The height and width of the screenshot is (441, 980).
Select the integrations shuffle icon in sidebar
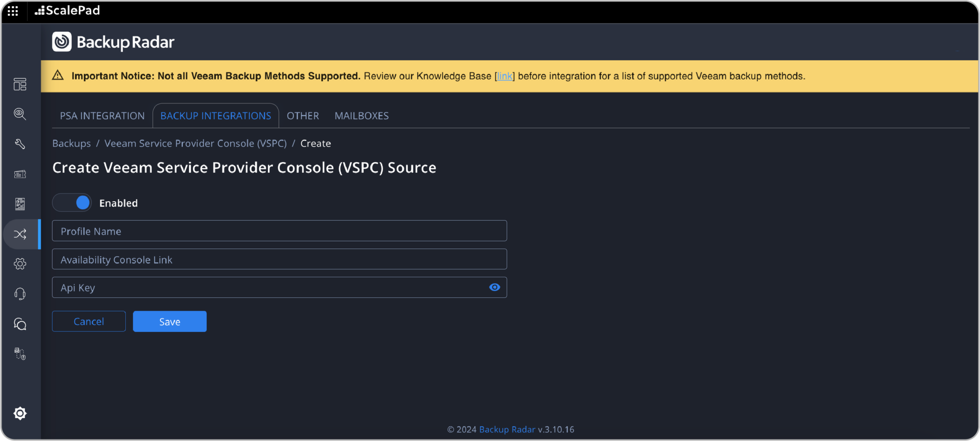[20, 234]
